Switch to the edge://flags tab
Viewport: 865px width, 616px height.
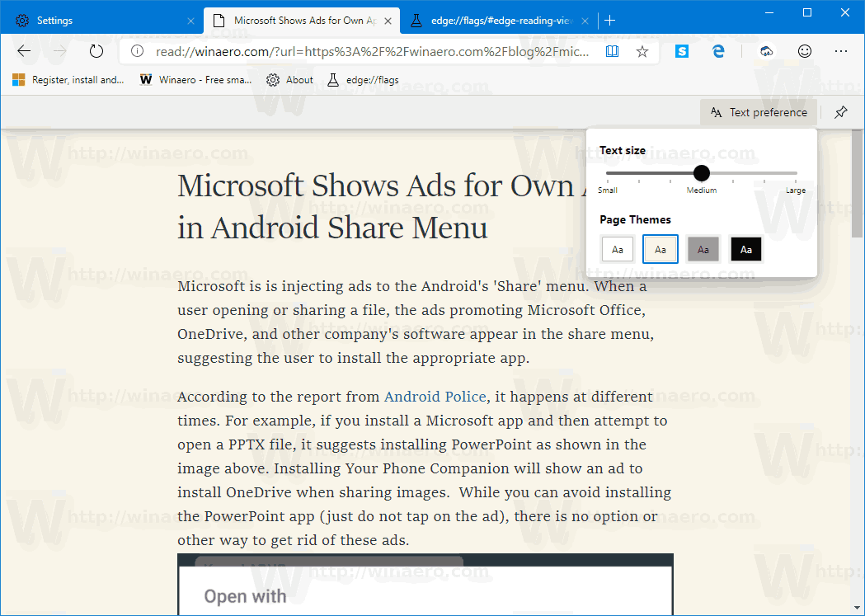[x=500, y=21]
